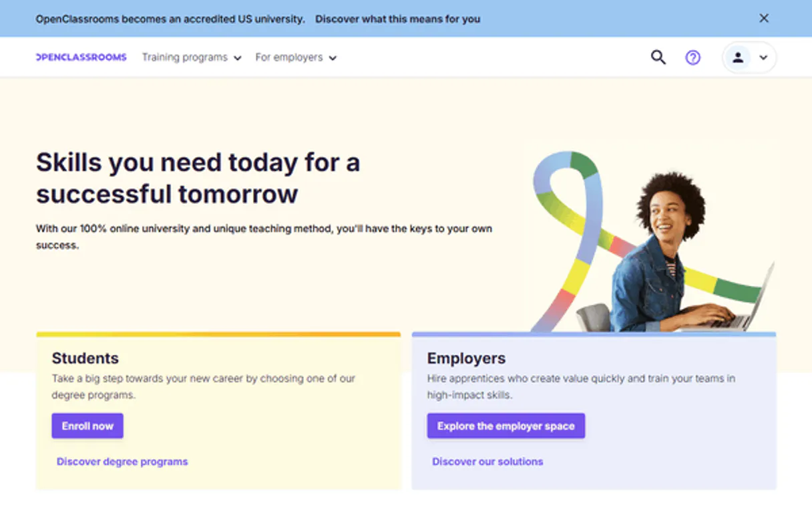The image size is (812, 508).
Task: Click the OpenClassrooms logo
Action: [79, 57]
